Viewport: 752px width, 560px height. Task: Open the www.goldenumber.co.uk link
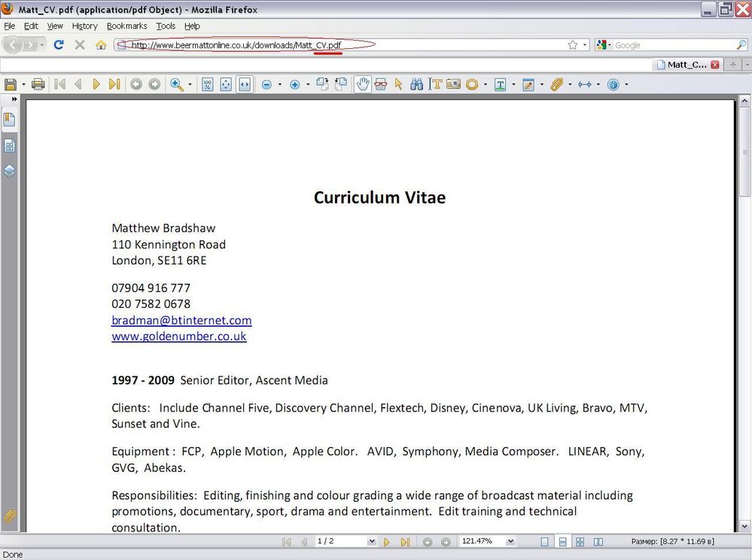point(178,336)
